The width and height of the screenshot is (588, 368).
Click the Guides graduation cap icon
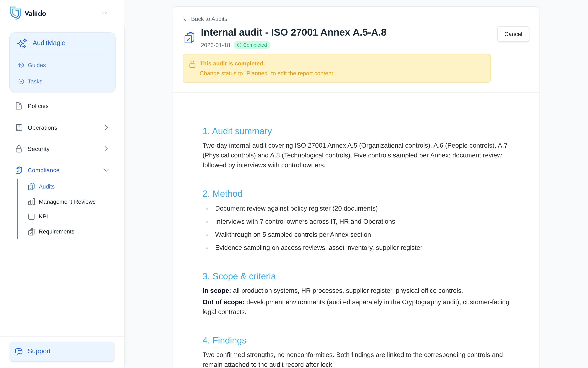(x=21, y=65)
